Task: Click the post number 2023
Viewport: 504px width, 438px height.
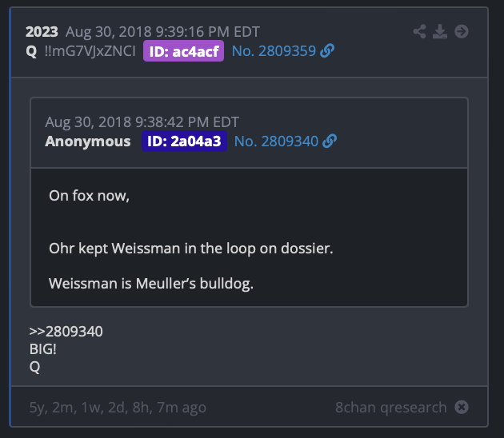Action: [42, 32]
